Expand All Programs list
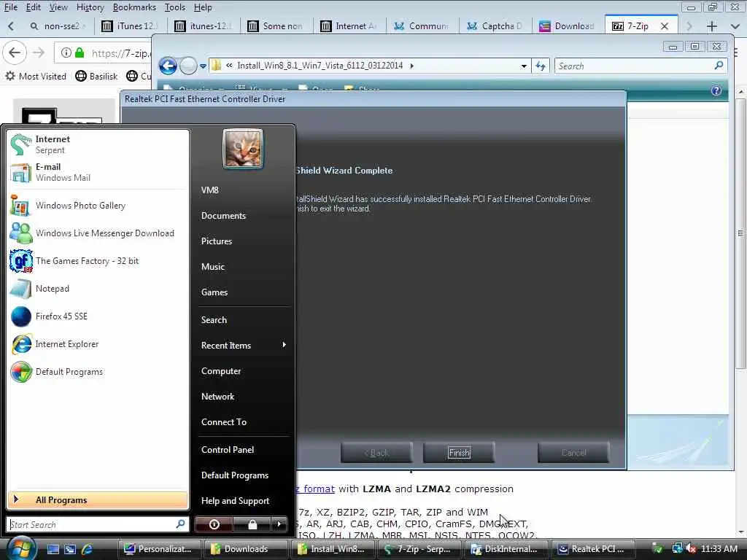Viewport: 747px width, 560px height. pyautogui.click(x=98, y=500)
